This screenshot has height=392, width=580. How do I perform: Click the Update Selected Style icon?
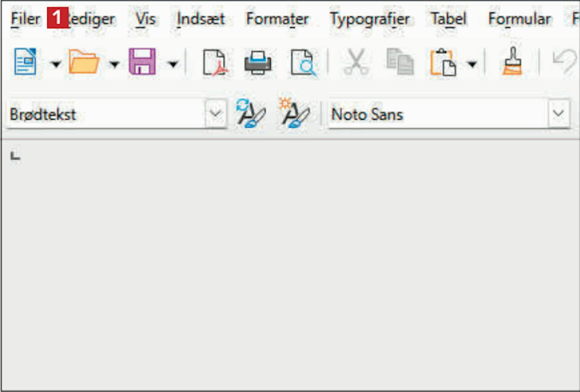pyautogui.click(x=251, y=113)
